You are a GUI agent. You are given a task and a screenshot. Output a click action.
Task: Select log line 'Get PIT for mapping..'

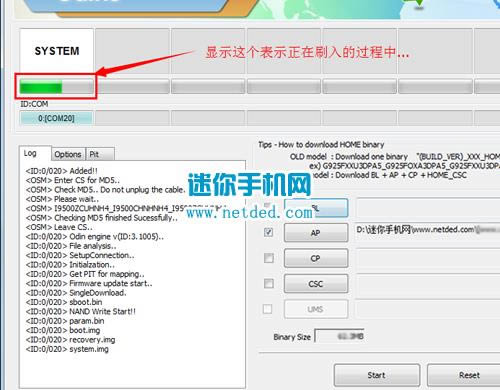(x=85, y=274)
